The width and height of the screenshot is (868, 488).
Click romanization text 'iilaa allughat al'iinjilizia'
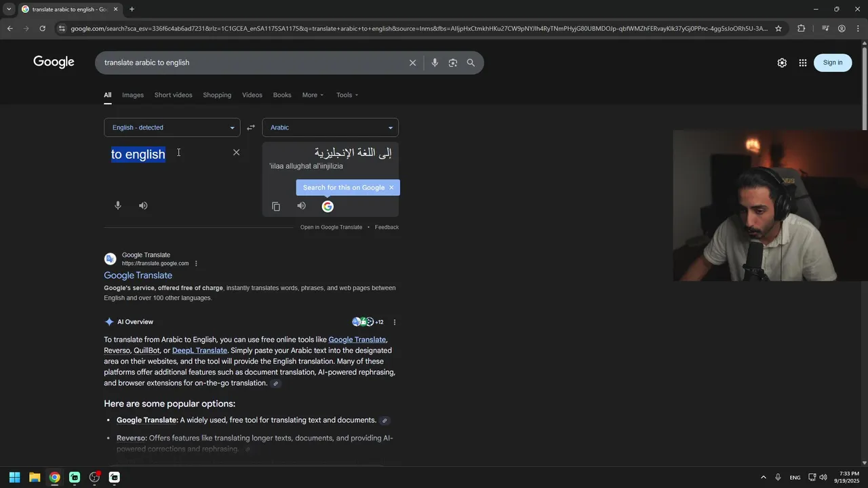306,166
